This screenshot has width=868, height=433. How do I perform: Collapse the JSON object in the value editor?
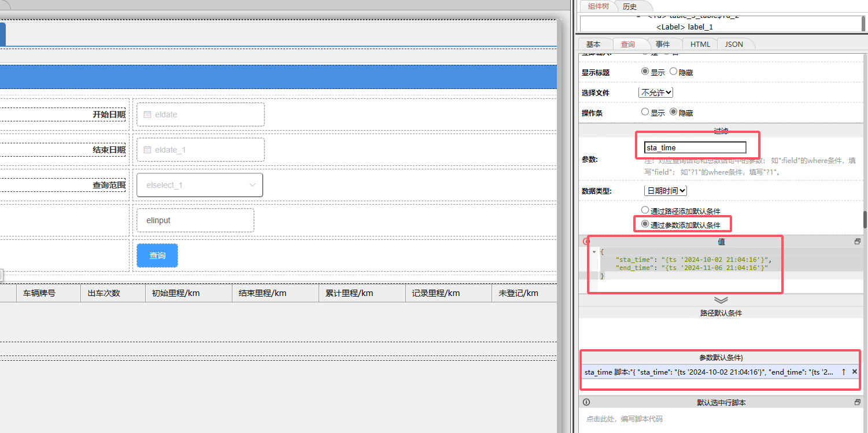594,252
